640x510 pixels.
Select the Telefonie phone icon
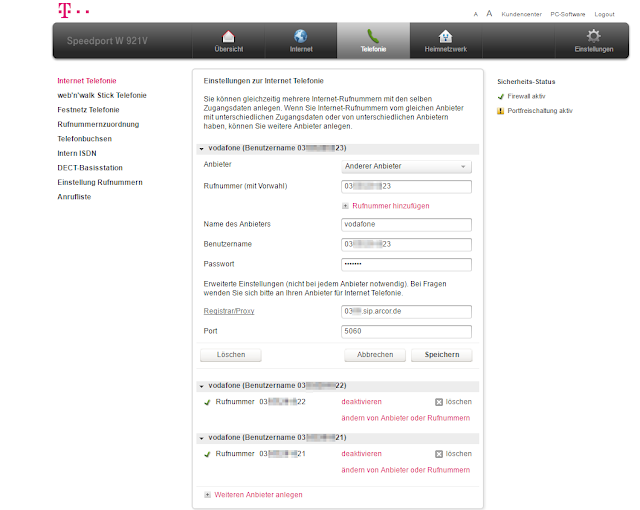point(373,36)
